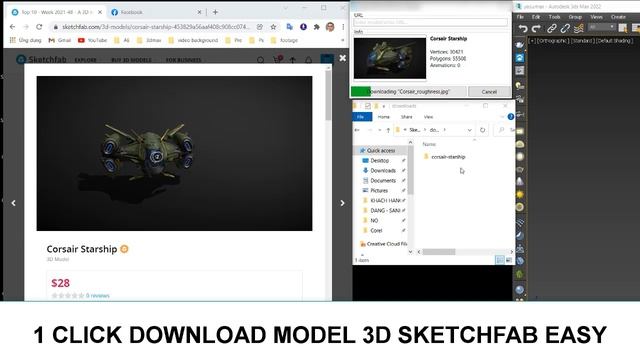Click the Corsair Starship thumbnail in downloader

(390, 58)
